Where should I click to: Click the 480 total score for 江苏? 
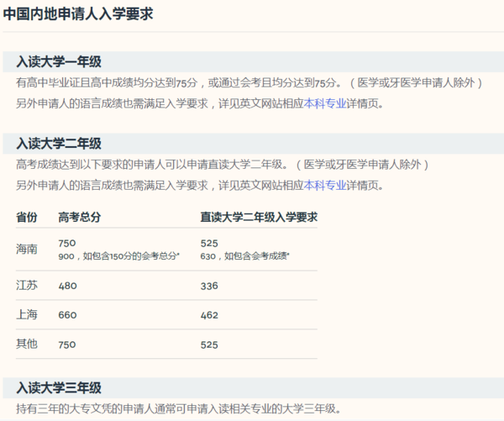coord(67,286)
